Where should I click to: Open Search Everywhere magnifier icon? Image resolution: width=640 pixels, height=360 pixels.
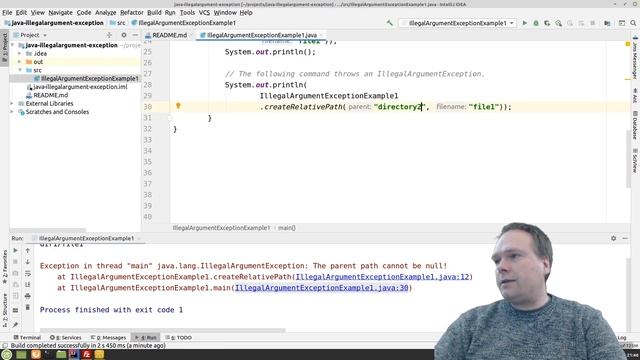[633, 23]
